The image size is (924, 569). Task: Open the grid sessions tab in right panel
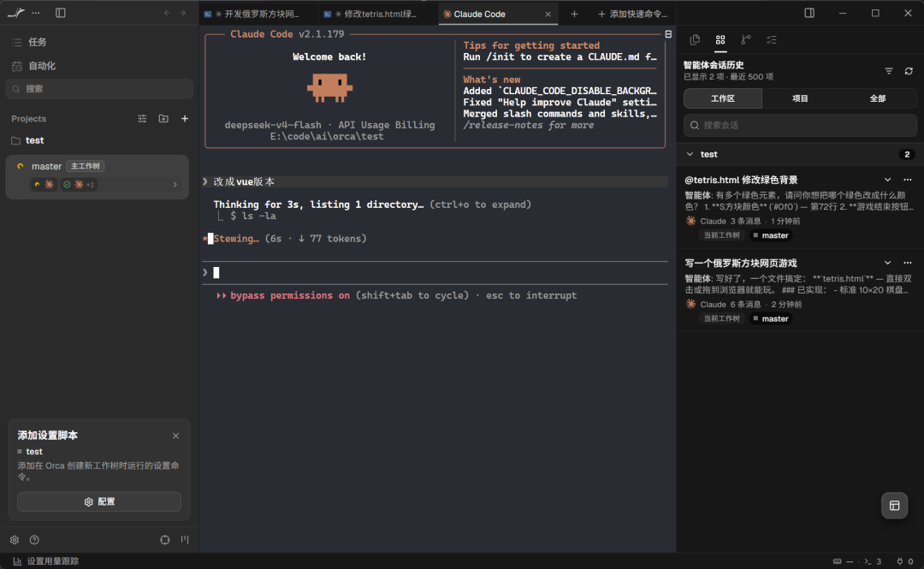tap(720, 39)
